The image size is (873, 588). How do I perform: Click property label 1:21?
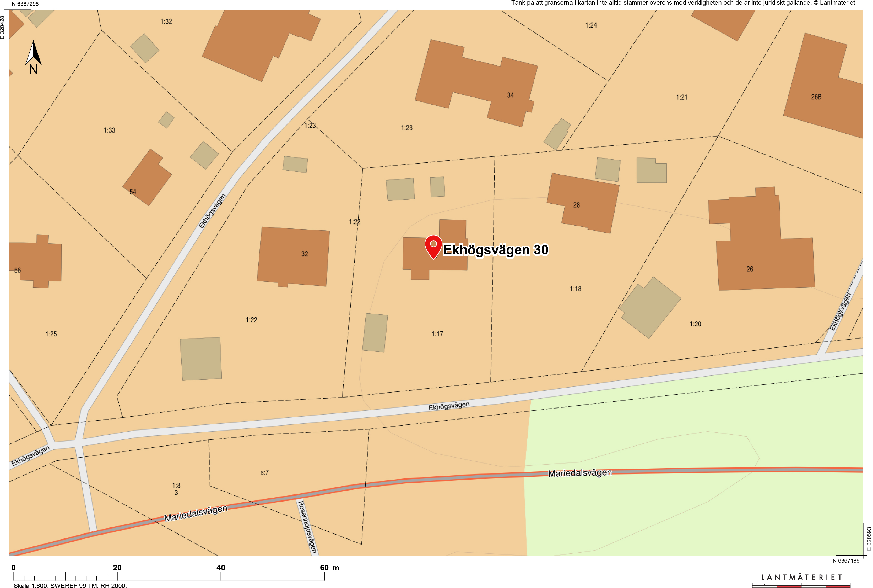(x=682, y=97)
